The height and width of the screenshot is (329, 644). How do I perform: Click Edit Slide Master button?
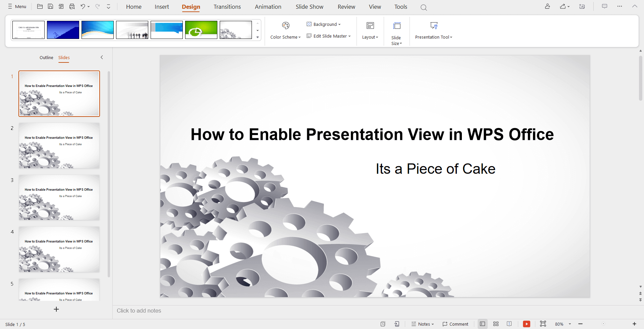click(328, 36)
